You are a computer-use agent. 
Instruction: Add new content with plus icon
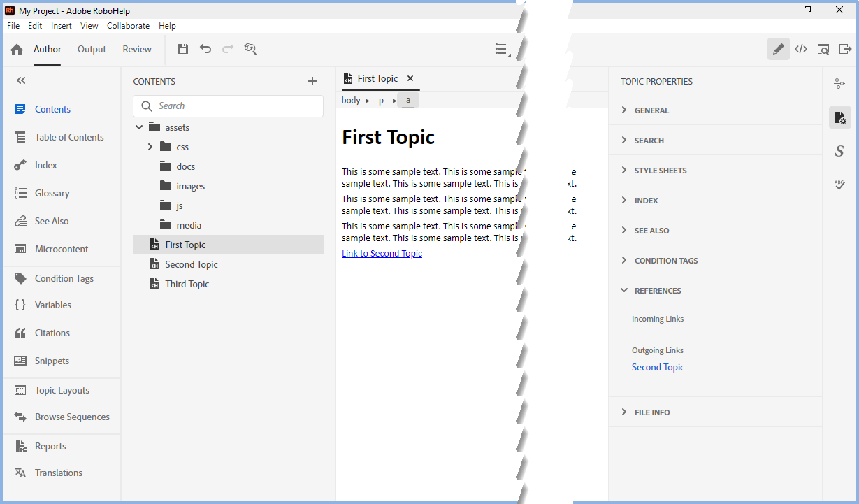(312, 81)
